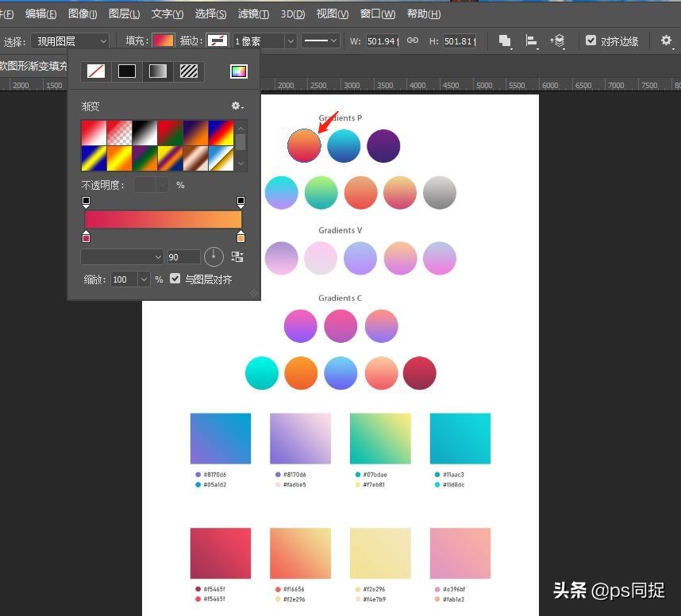The width and height of the screenshot is (681, 616).
Task: Open the 滤镜(T) menu
Action: coord(253,14)
